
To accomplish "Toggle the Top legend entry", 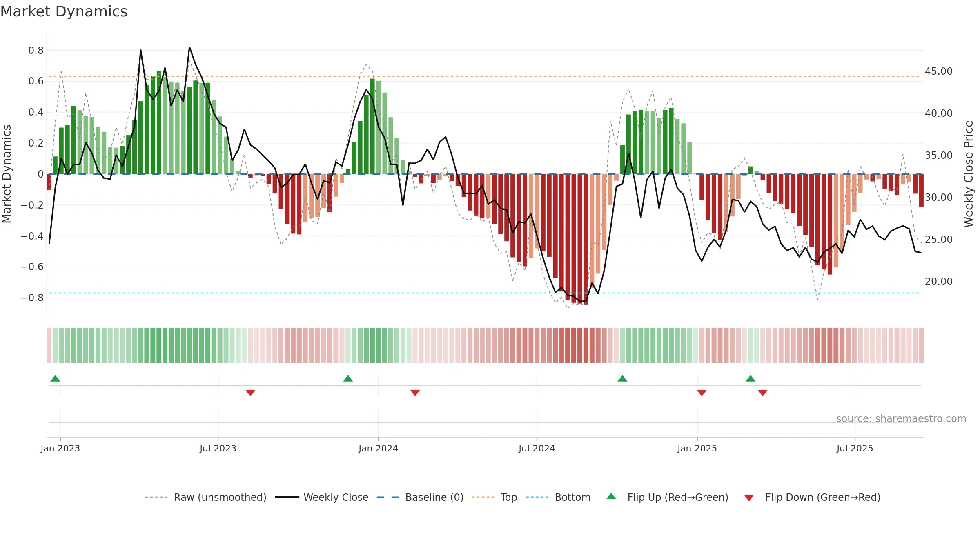I will click(x=494, y=497).
